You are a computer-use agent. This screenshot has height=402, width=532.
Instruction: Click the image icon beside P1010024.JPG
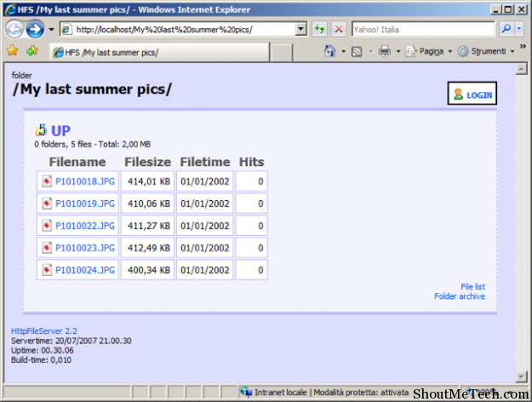47,270
